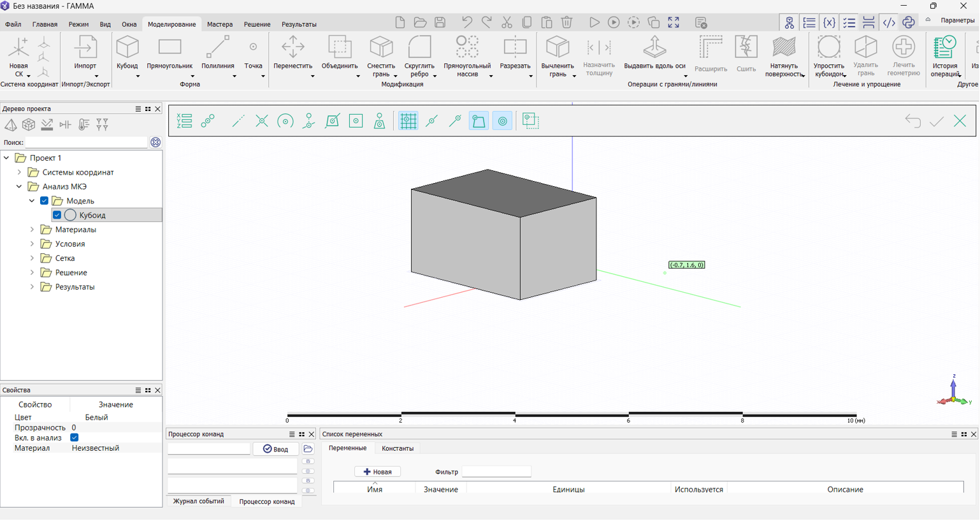This screenshot has height=521, width=980.
Task: Switch to the Константы tab
Action: [x=398, y=449]
